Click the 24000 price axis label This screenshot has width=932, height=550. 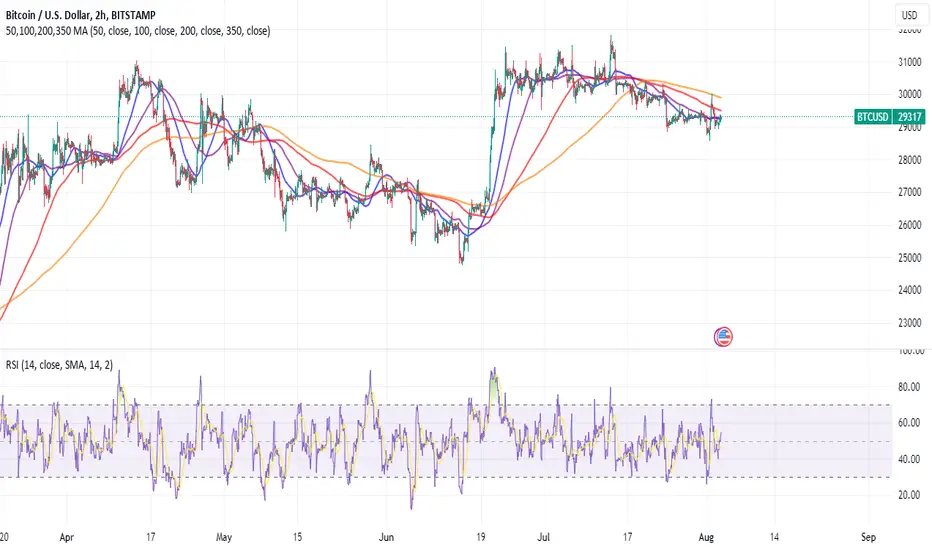click(909, 290)
